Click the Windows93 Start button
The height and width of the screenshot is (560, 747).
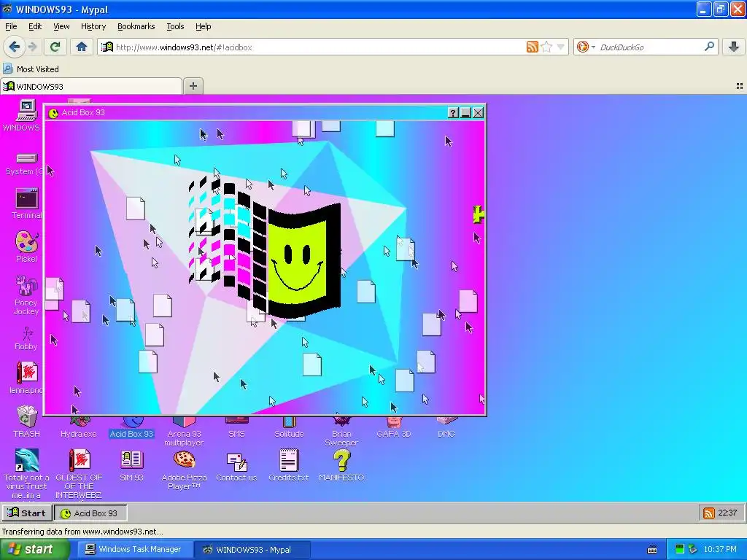(x=27, y=513)
